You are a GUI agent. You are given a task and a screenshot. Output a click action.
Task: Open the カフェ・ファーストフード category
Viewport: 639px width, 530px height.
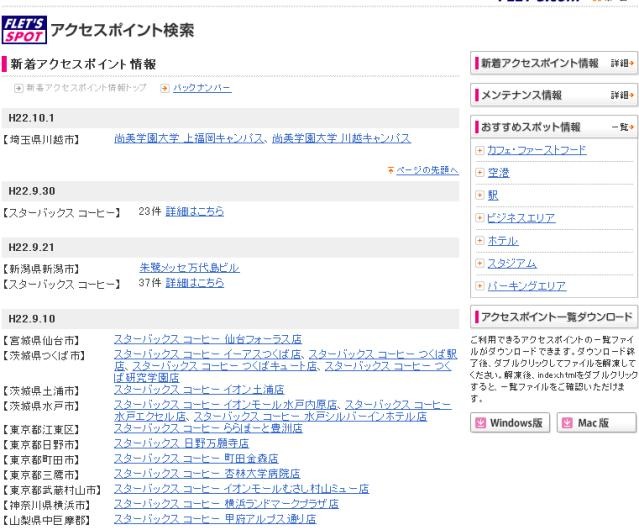[x=537, y=150]
